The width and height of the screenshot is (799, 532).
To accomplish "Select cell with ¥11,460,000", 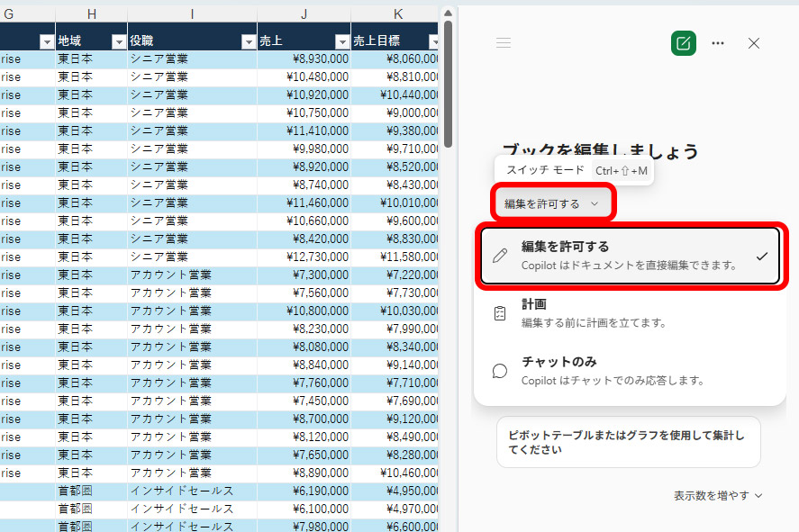I will [304, 203].
